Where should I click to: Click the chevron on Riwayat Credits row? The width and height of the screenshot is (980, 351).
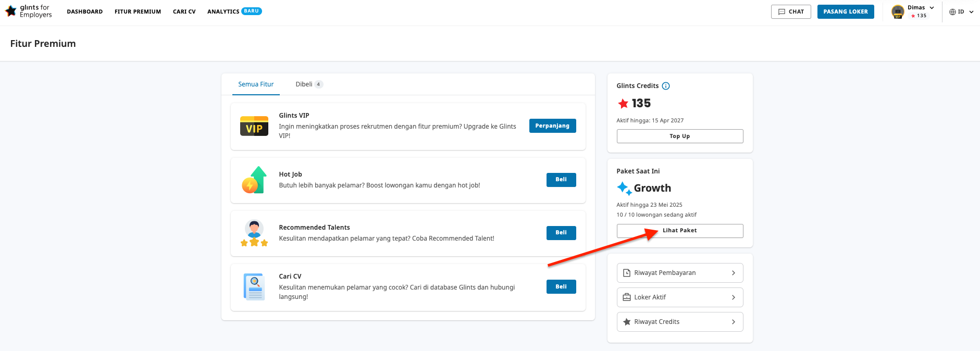pyautogui.click(x=734, y=322)
